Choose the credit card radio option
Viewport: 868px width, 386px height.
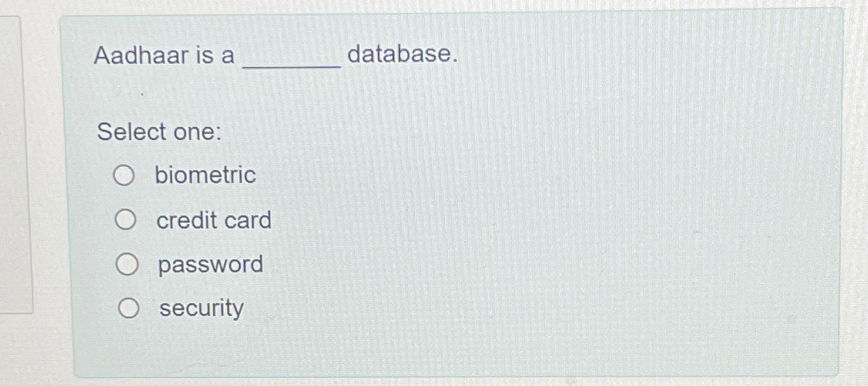pos(126,220)
